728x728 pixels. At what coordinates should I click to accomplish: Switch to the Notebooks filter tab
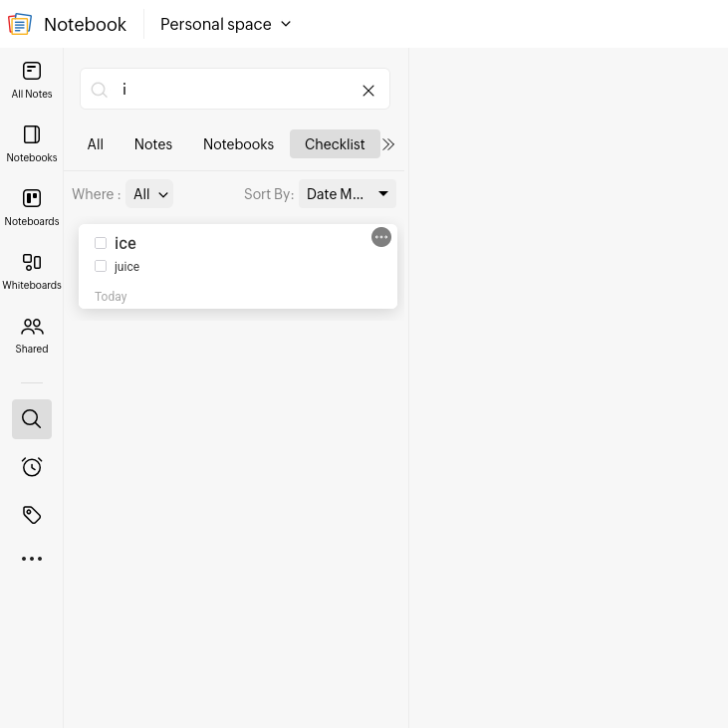pos(238,144)
